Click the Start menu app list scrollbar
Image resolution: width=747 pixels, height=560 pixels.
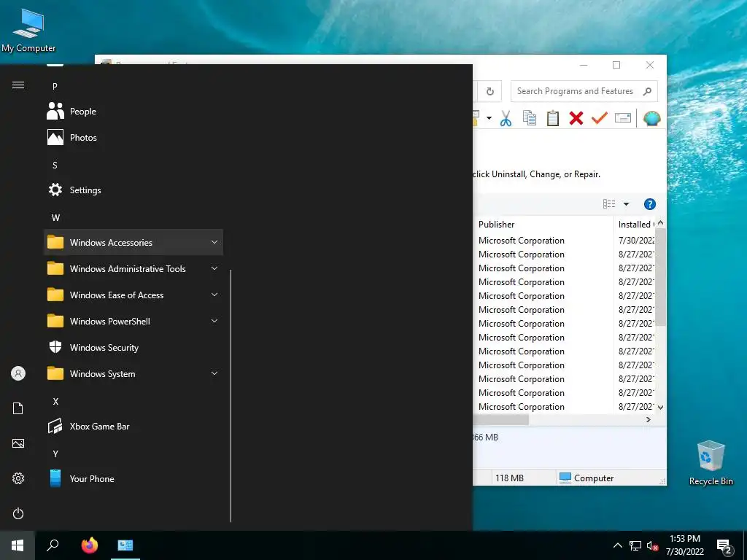coord(231,396)
